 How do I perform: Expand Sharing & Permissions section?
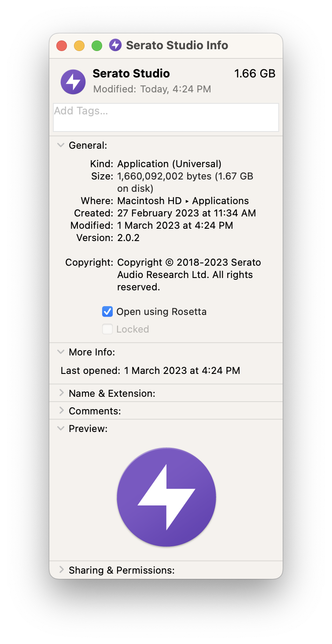coord(61,570)
